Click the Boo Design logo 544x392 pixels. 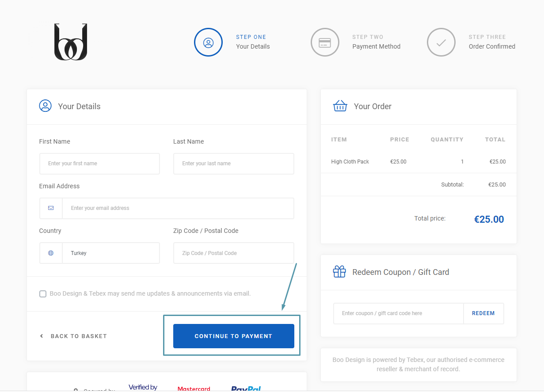tap(71, 42)
